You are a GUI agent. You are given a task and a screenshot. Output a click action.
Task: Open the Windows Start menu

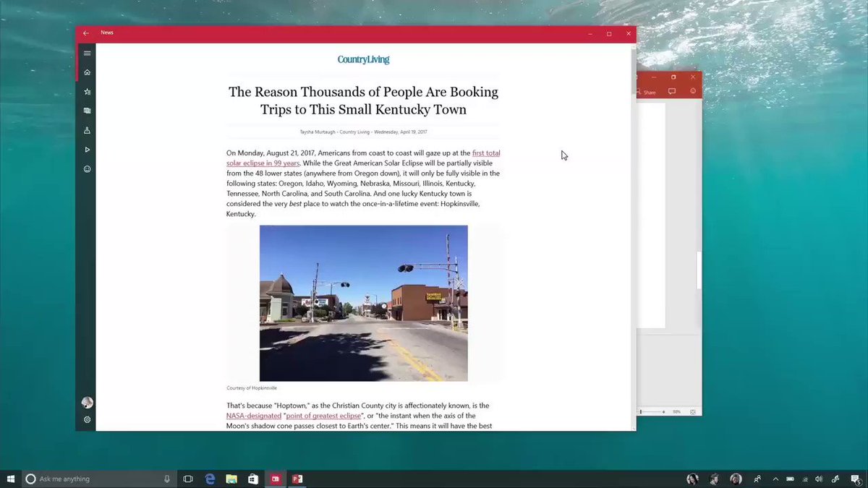tap(11, 479)
